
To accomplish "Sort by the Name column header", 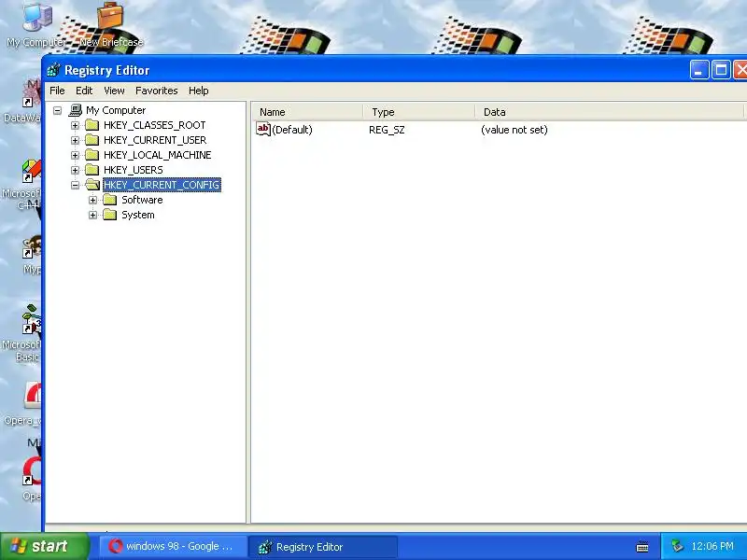I will point(306,112).
